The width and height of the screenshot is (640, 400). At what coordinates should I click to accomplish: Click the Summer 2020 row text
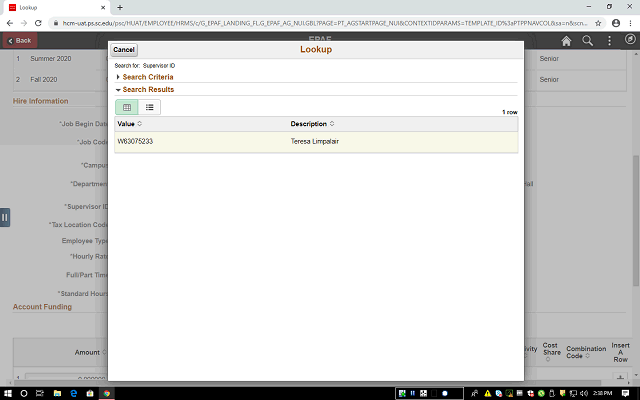(x=51, y=59)
